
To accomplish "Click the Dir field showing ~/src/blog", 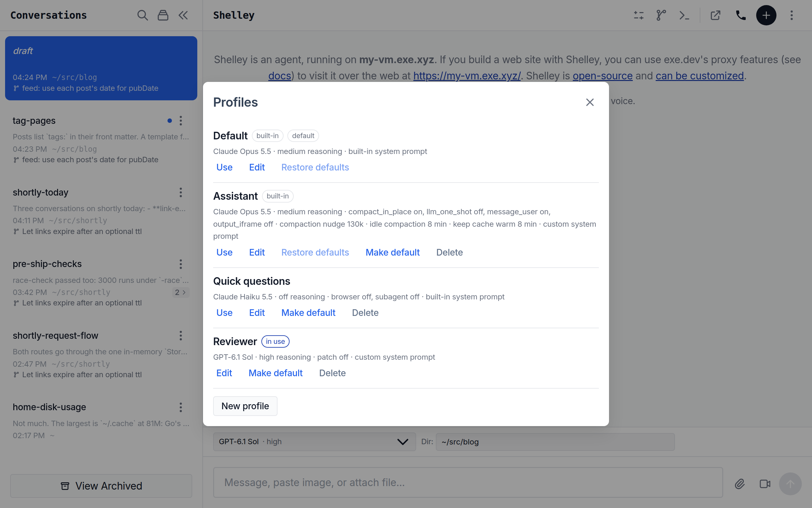I will click(555, 442).
